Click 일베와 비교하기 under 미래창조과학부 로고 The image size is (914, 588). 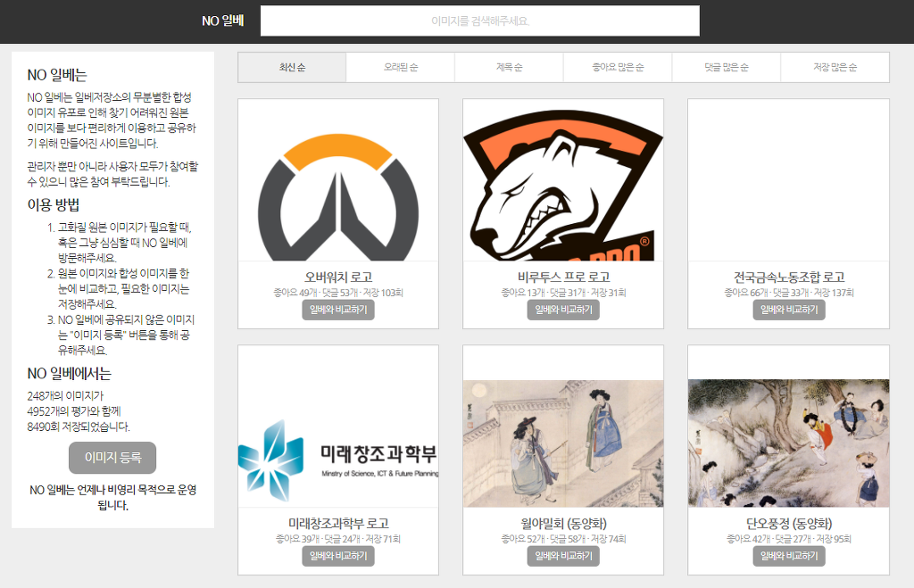pos(338,556)
